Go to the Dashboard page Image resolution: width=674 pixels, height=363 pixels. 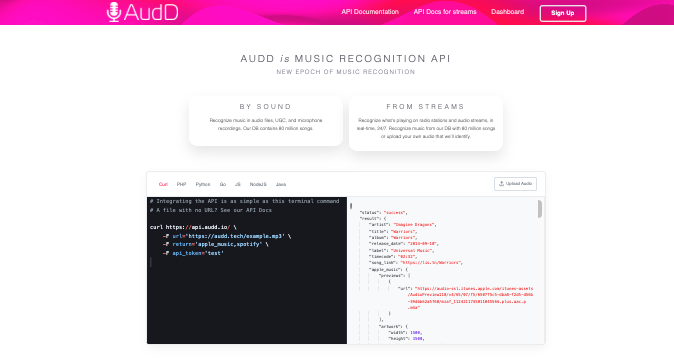pyautogui.click(x=508, y=12)
